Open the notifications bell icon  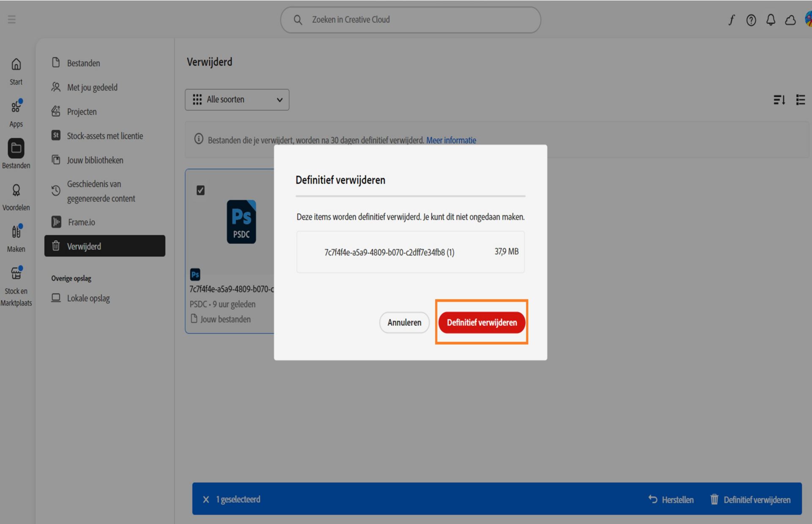point(771,20)
